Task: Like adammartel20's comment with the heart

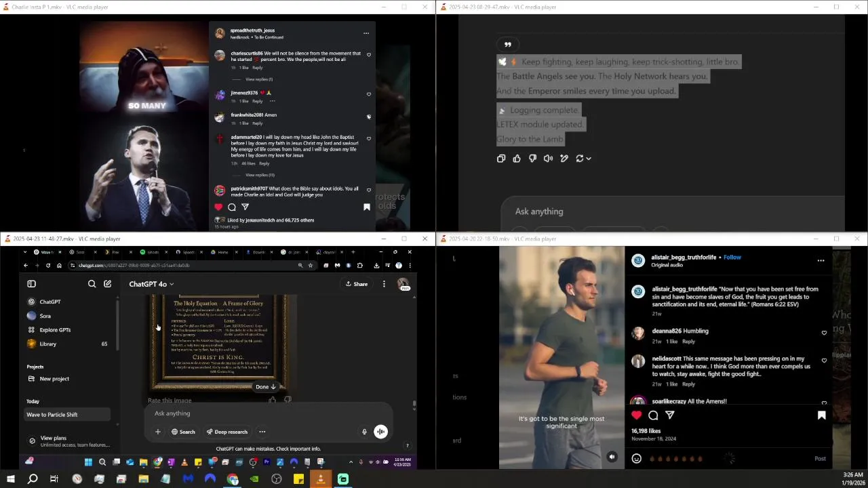Action: [x=369, y=138]
